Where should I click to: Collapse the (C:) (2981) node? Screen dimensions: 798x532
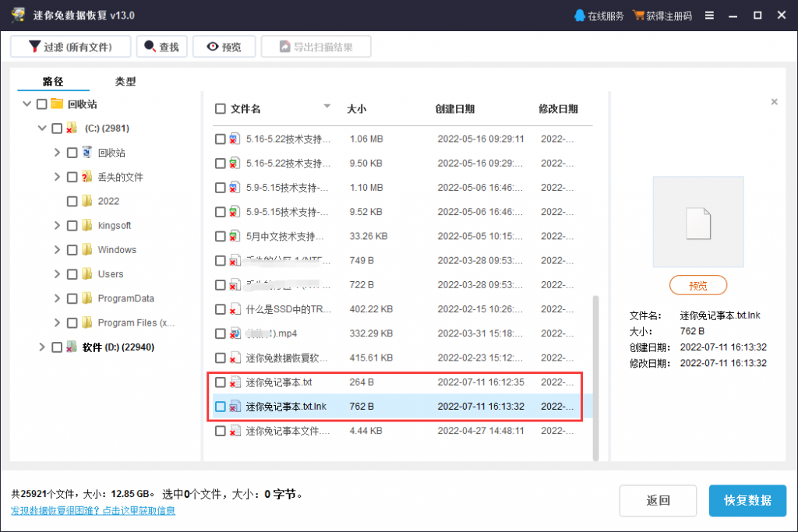pos(42,129)
